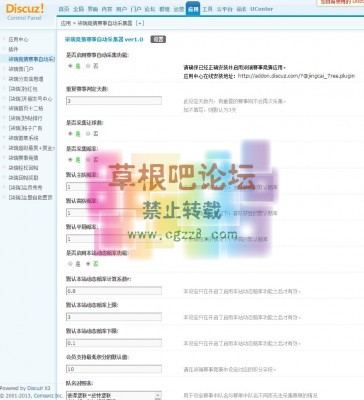Select 是 for collecting handicap numbers
The image size is (364, 400).
pyautogui.click(x=70, y=133)
